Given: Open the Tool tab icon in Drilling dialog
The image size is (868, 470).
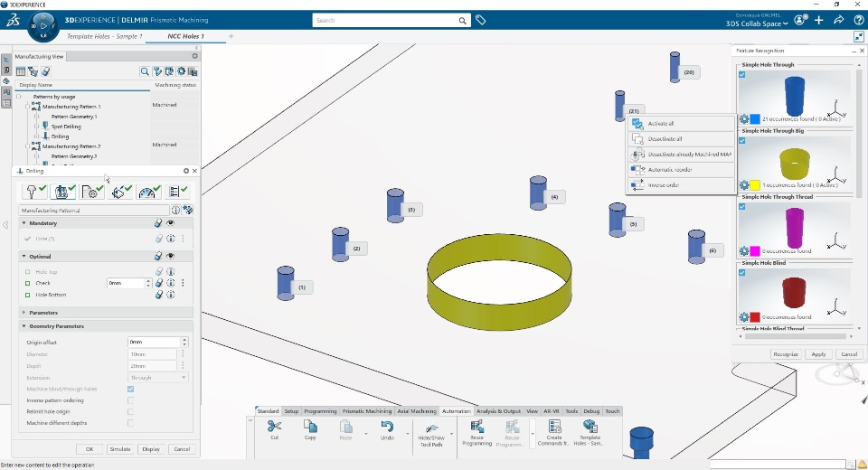Looking at the screenshot, I should point(35,192).
